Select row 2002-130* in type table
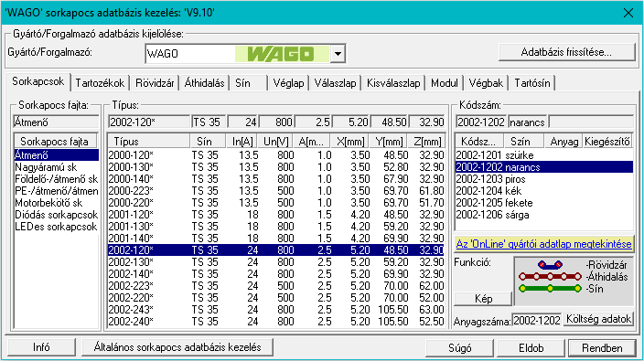The image size is (644, 361). (x=276, y=261)
